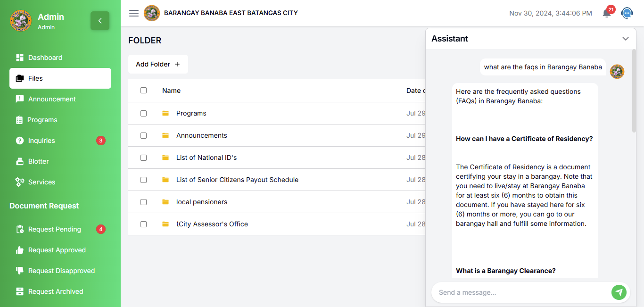This screenshot has width=644, height=307.
Task: Click the hamburger menu icon
Action: (134, 13)
